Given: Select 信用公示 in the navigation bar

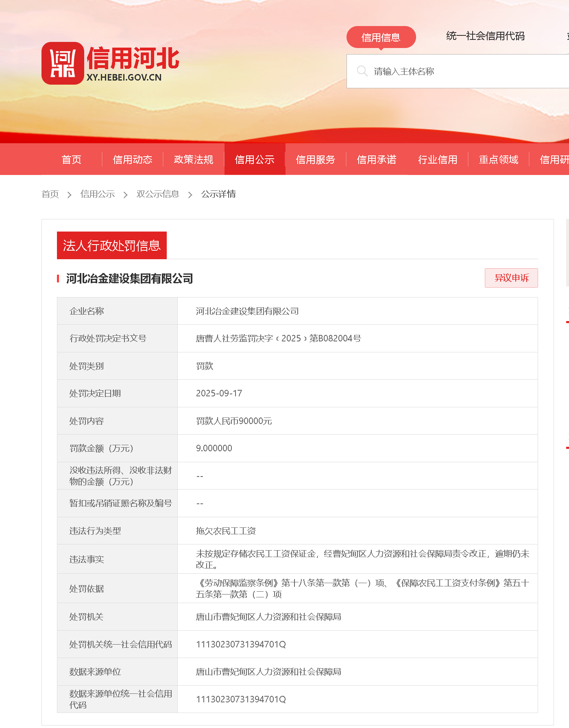Looking at the screenshot, I should [255, 160].
